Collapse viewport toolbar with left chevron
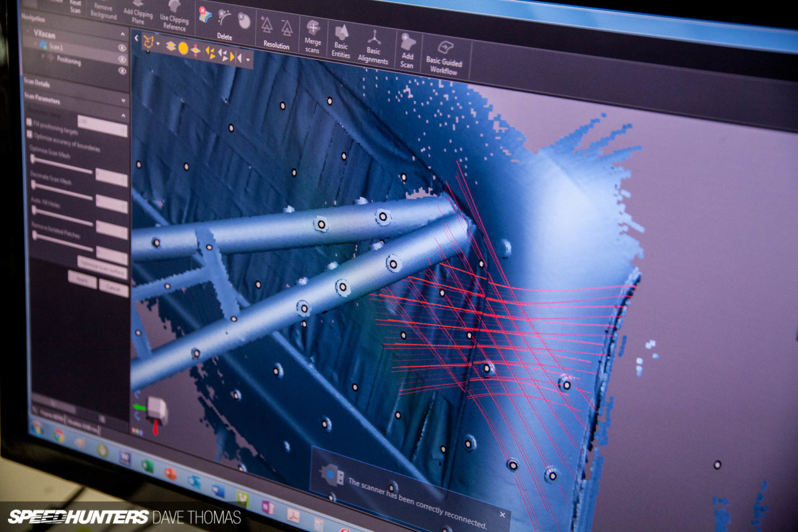798x532 pixels. point(136,39)
